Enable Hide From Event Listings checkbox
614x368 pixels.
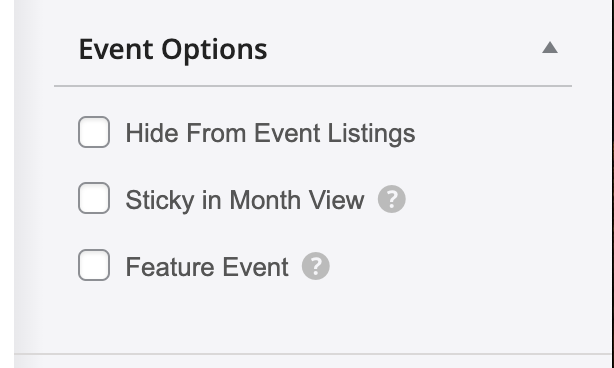pyautogui.click(x=94, y=132)
